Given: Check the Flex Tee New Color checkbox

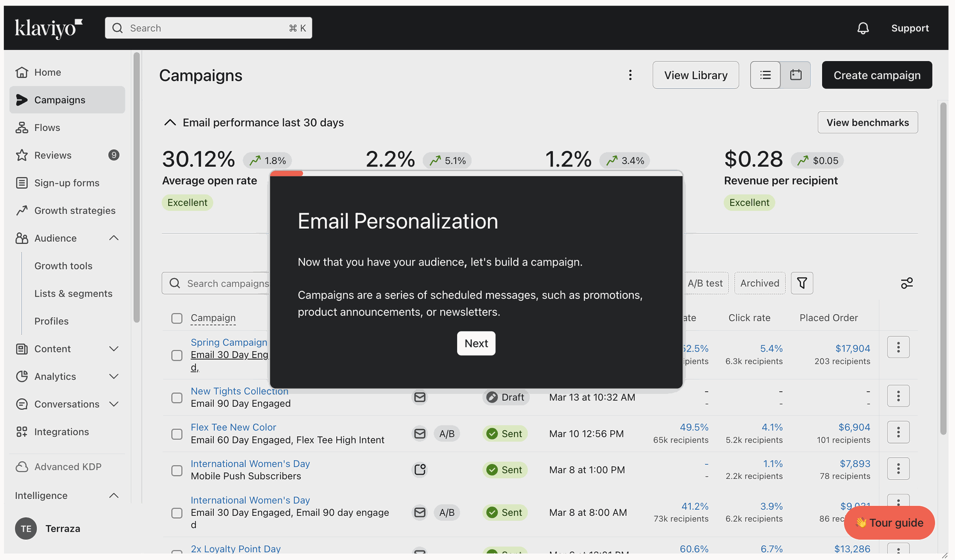Looking at the screenshot, I should click(177, 434).
